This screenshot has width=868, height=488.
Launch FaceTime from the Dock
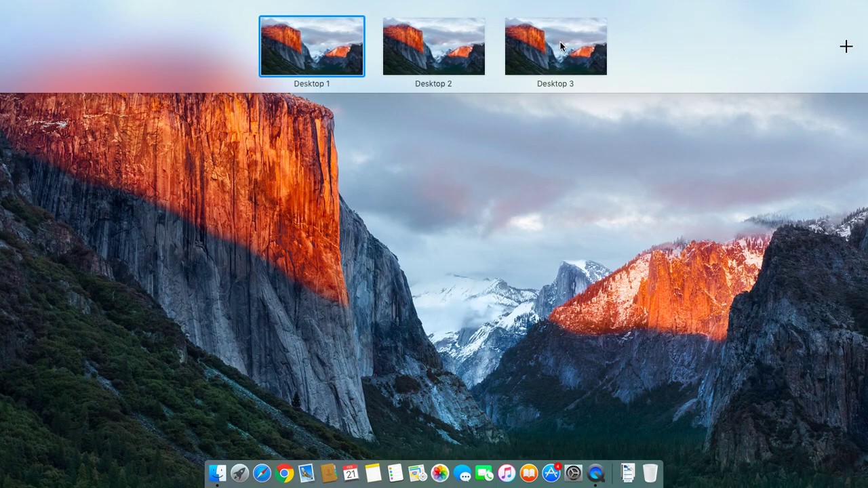coord(484,473)
